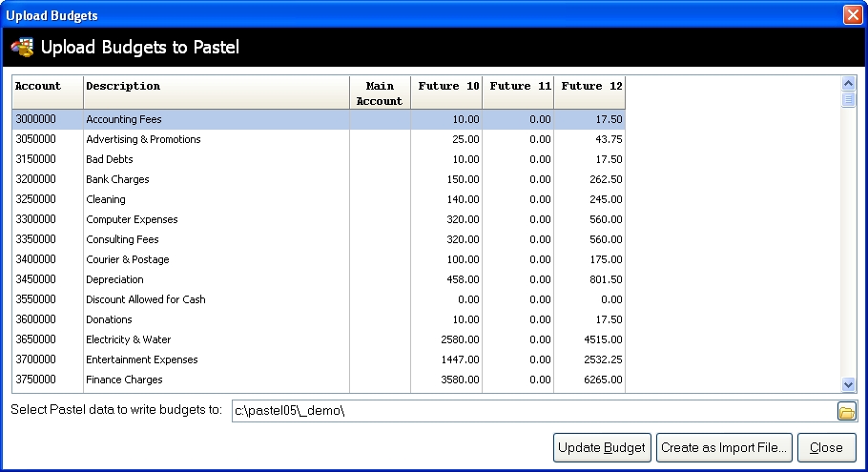Image resolution: width=868 pixels, height=472 pixels.
Task: Click account number 3700000
Action: (35, 359)
